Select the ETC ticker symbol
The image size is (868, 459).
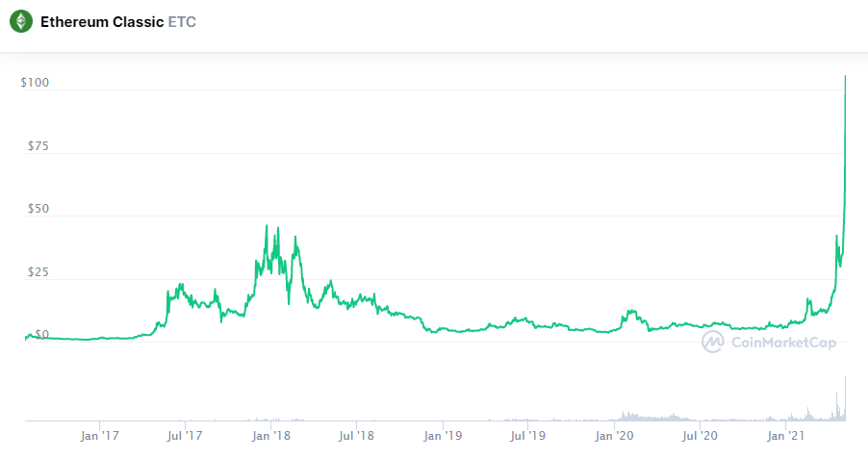(x=182, y=21)
